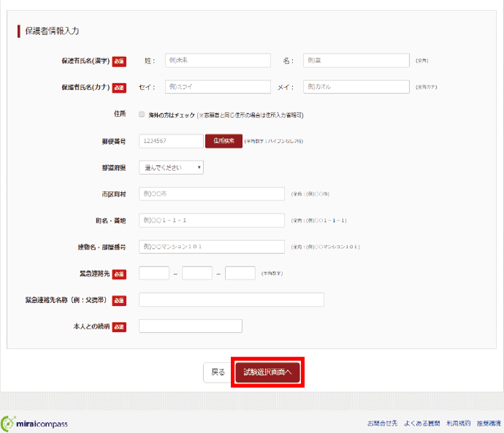Open the 利用規約 terms link
The height and width of the screenshot is (433, 504).
[x=458, y=424]
